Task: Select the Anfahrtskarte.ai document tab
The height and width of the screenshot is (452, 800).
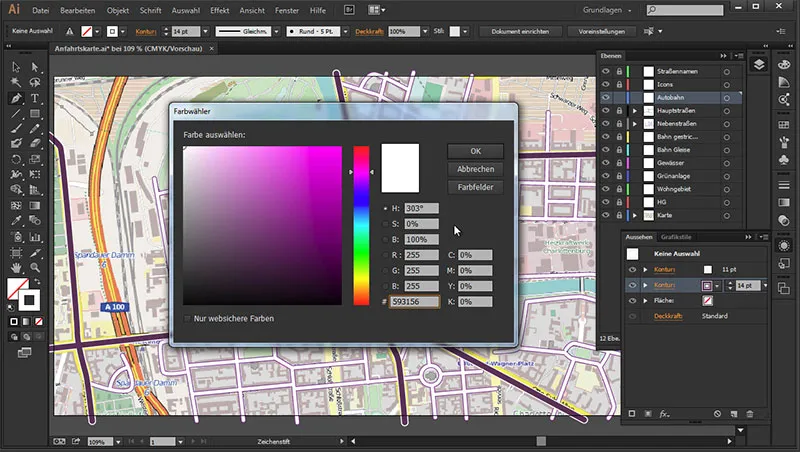Action: [129, 48]
